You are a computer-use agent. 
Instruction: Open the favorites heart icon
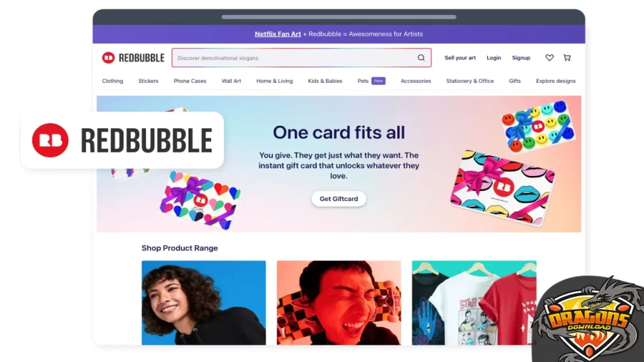(x=549, y=58)
